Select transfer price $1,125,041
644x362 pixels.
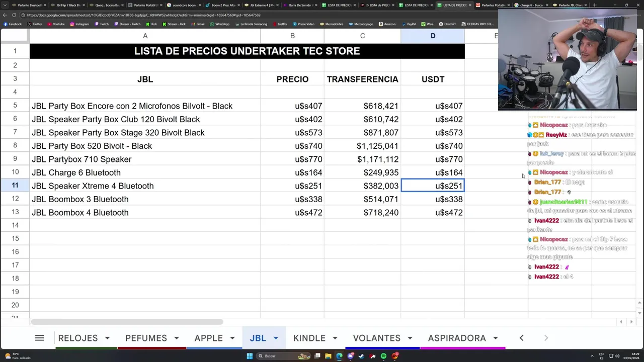[362, 146]
